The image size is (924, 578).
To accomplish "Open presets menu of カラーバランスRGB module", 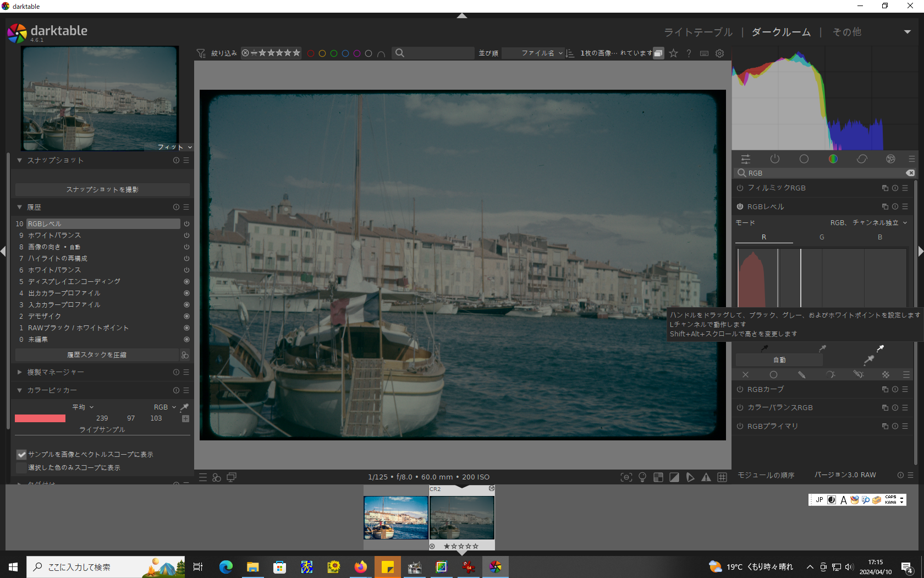I will (905, 408).
